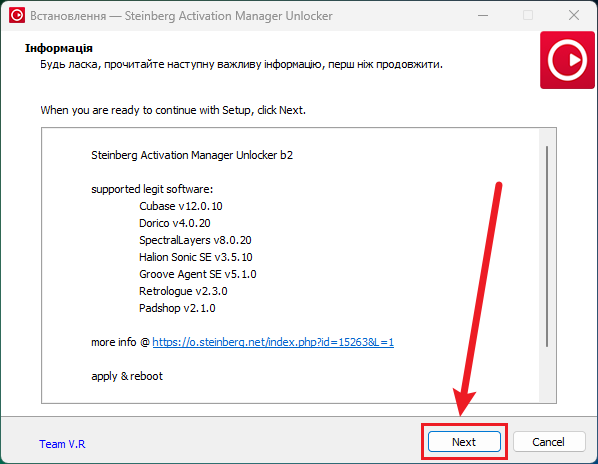Click the Padshop v2.1.0 line
598x464 pixels.
click(177, 308)
